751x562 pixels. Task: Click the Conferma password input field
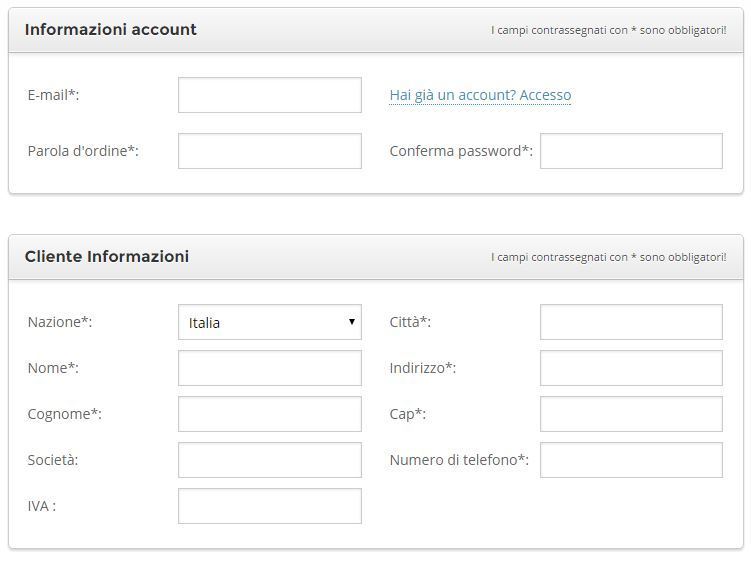631,151
